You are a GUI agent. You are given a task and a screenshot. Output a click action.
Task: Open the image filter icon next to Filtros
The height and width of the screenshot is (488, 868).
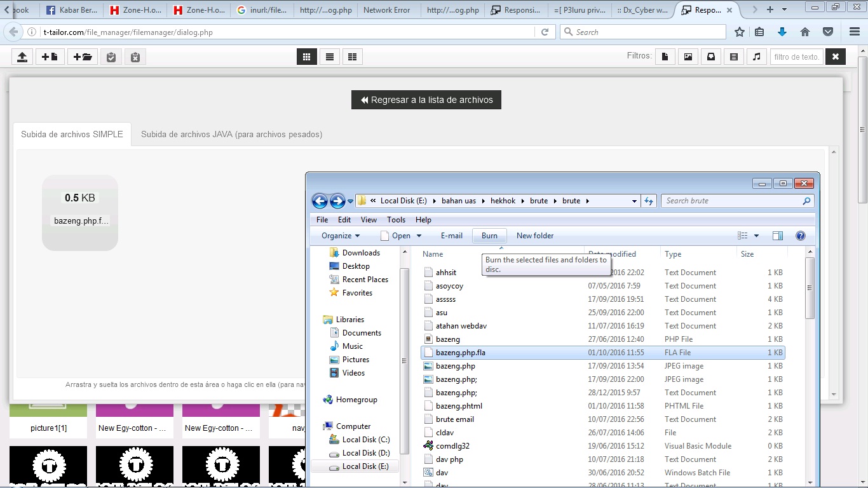(x=688, y=57)
